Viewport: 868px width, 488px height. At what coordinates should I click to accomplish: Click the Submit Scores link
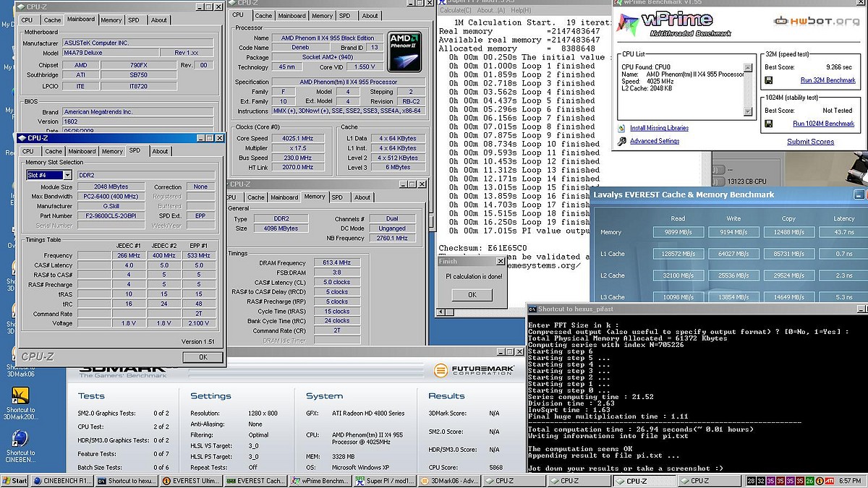[x=810, y=142]
